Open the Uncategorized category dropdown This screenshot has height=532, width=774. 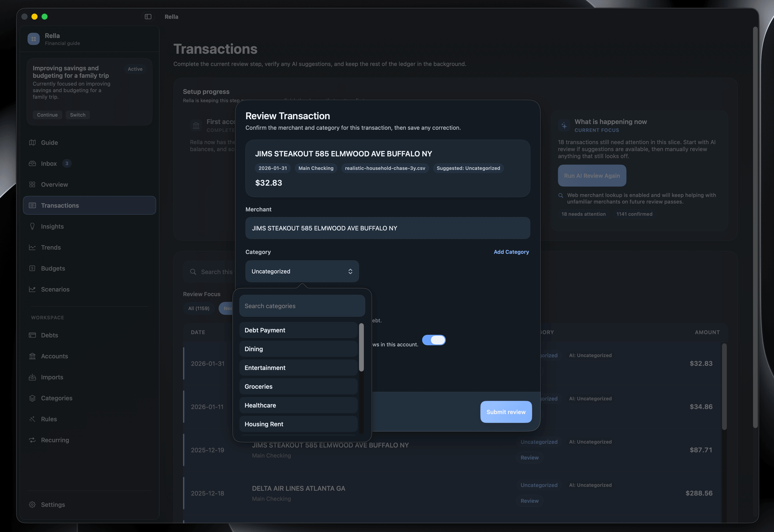click(302, 271)
